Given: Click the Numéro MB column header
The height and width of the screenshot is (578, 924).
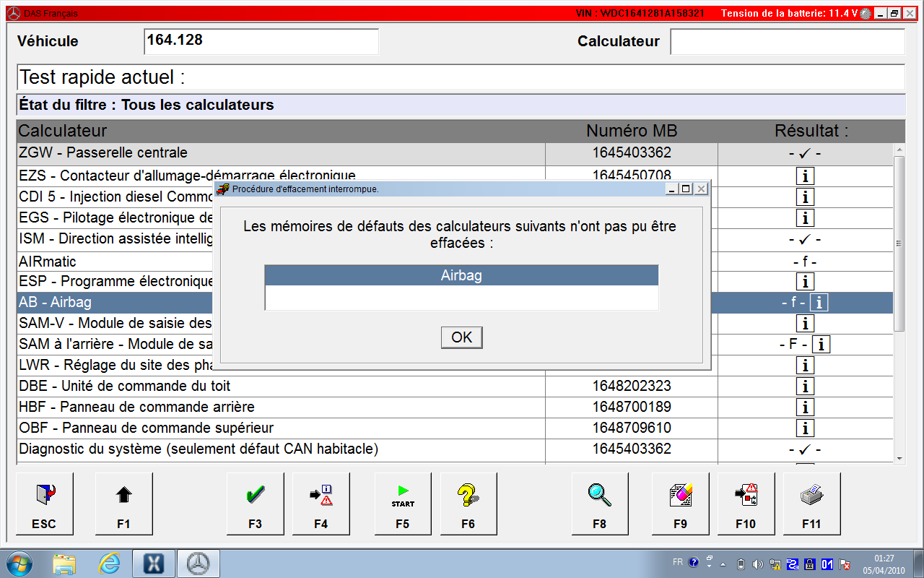Looking at the screenshot, I should [632, 131].
